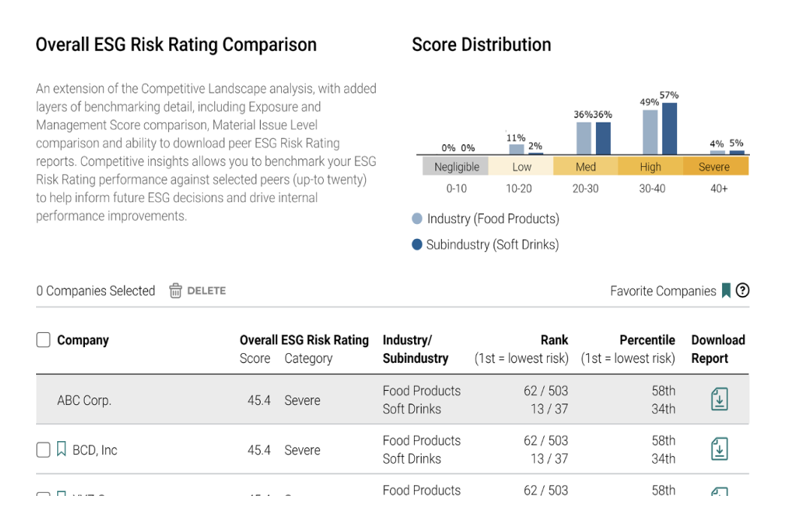Open the Favorite Companies bookmark icon
The width and height of the screenshot is (786, 532).
tap(726, 291)
